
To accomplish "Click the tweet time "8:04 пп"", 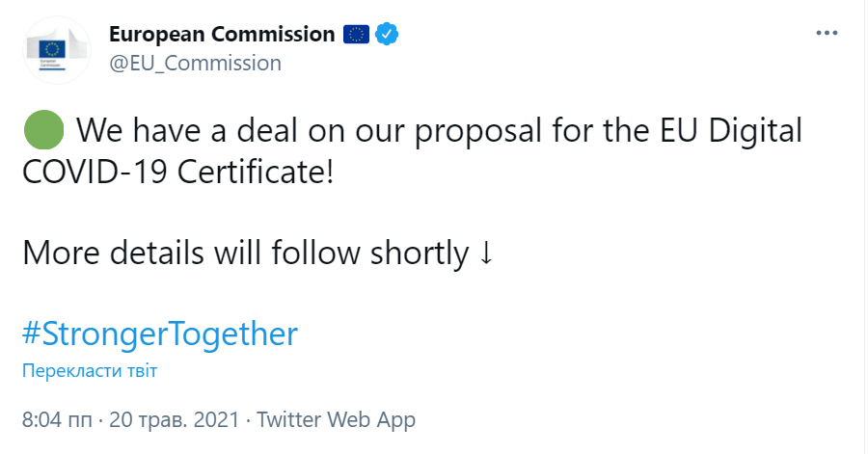I will point(59,420).
